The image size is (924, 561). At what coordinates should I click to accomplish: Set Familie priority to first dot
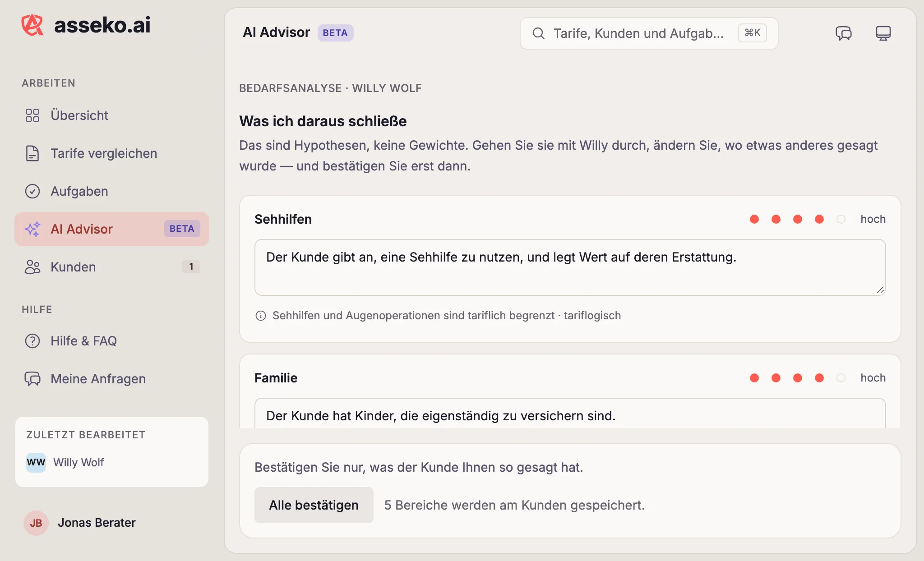754,378
